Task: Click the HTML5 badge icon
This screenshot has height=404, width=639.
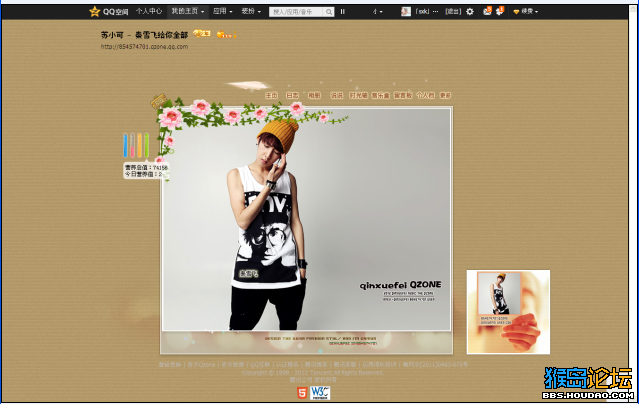Action: [302, 393]
